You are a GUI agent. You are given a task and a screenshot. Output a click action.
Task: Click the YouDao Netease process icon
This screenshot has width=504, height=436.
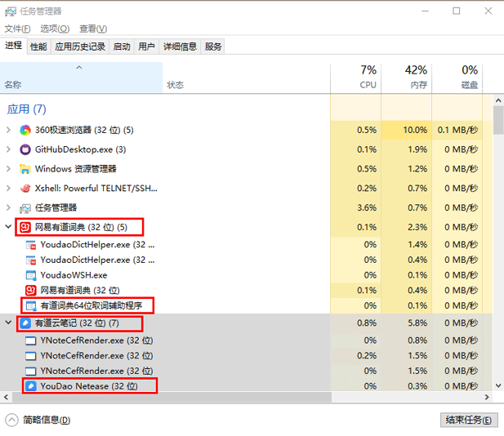pos(31,386)
